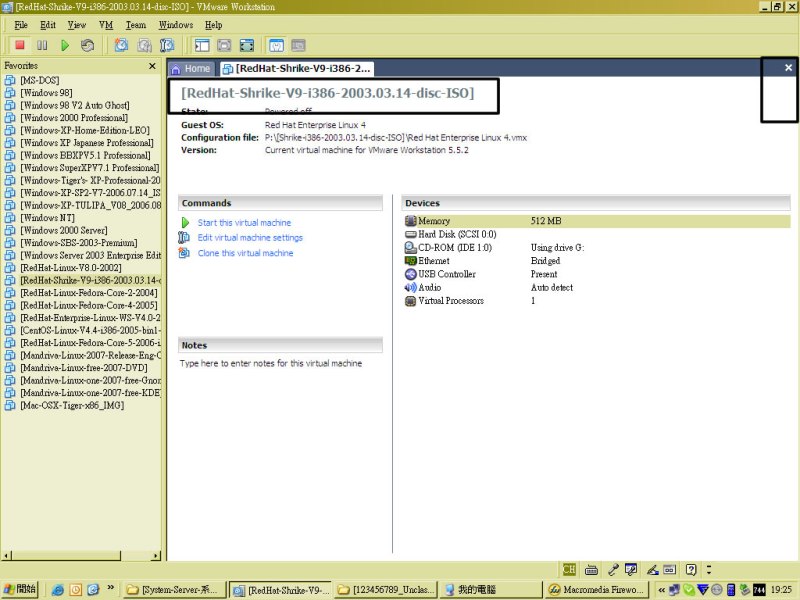The height and width of the screenshot is (600, 800).
Task: Select [Windows 2000 Professional] favorite
Action: pos(74,118)
